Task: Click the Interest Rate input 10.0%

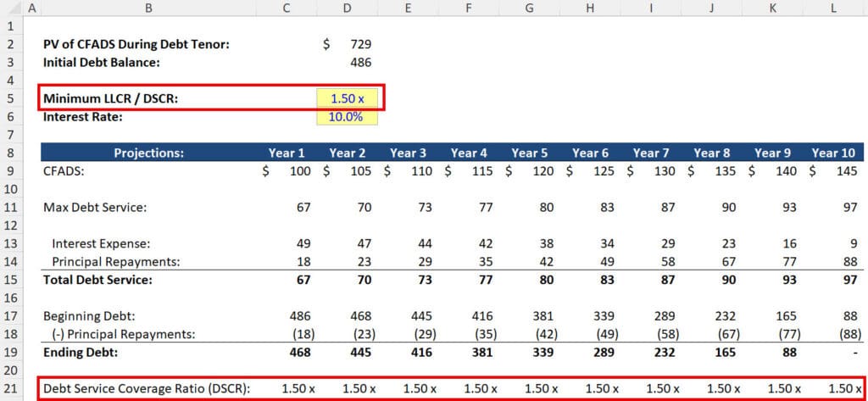Action: click(347, 117)
